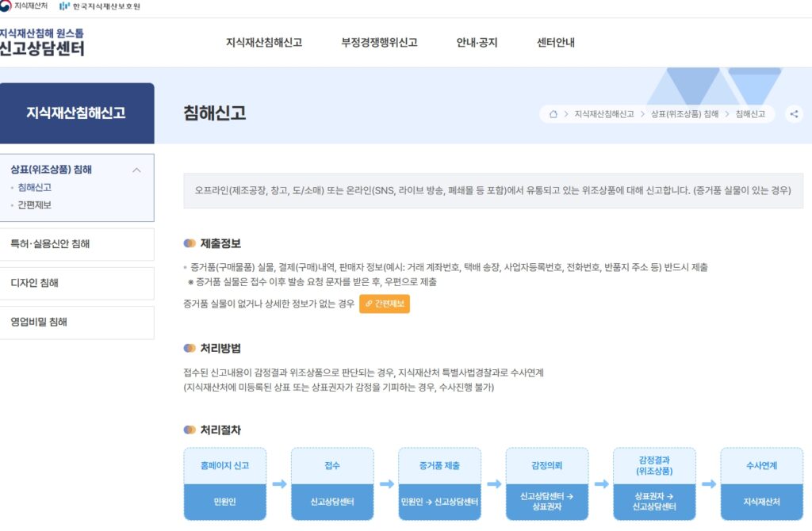Click the 지식재산침해신고 breadcrumb link

[603, 114]
